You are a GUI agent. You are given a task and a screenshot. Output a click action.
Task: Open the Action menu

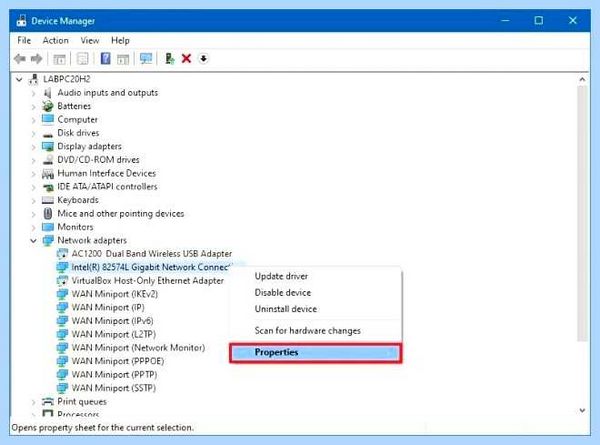(x=55, y=40)
